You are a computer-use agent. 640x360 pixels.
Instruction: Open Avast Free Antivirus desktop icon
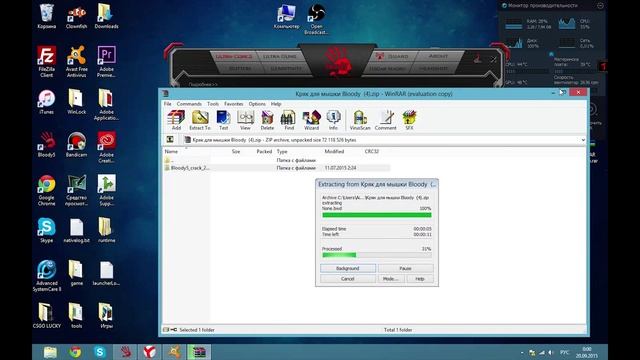pos(76,61)
